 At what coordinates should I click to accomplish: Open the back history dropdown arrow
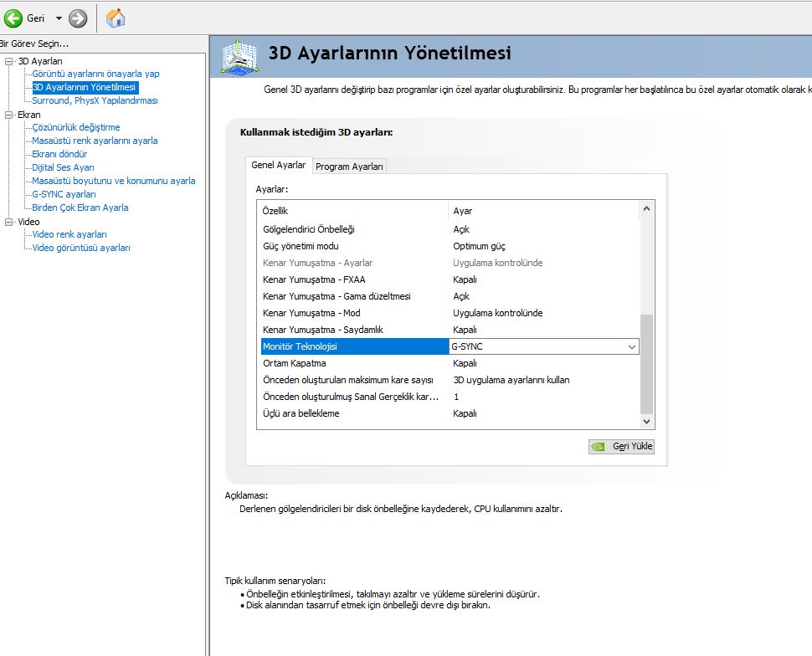(59, 18)
